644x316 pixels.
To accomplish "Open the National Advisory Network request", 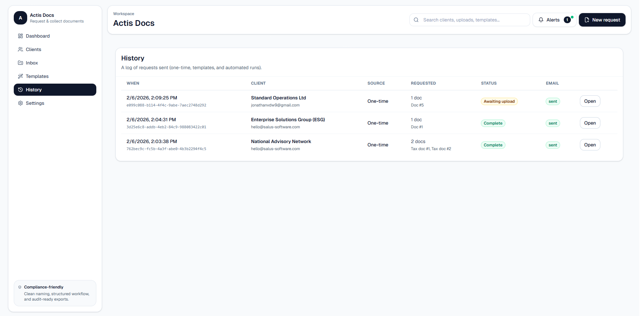I will 590,145.
